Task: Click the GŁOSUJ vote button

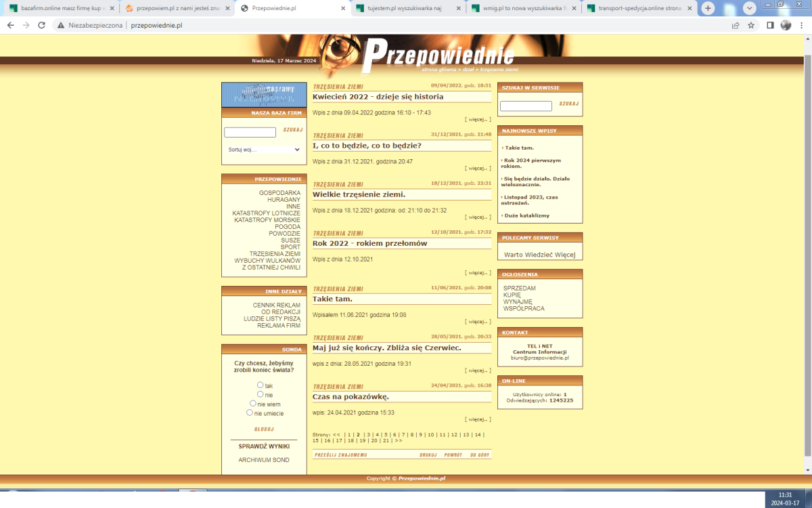Action: (264, 429)
